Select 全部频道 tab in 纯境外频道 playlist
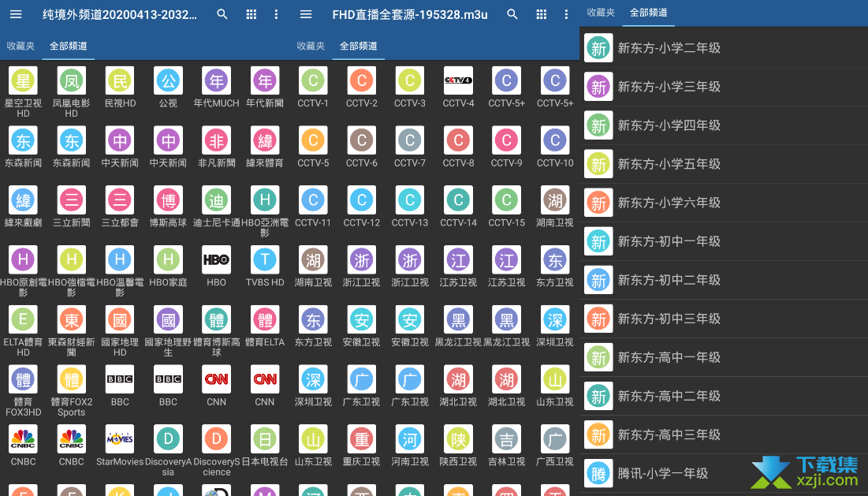Viewport: 868px width, 496px height. click(69, 46)
